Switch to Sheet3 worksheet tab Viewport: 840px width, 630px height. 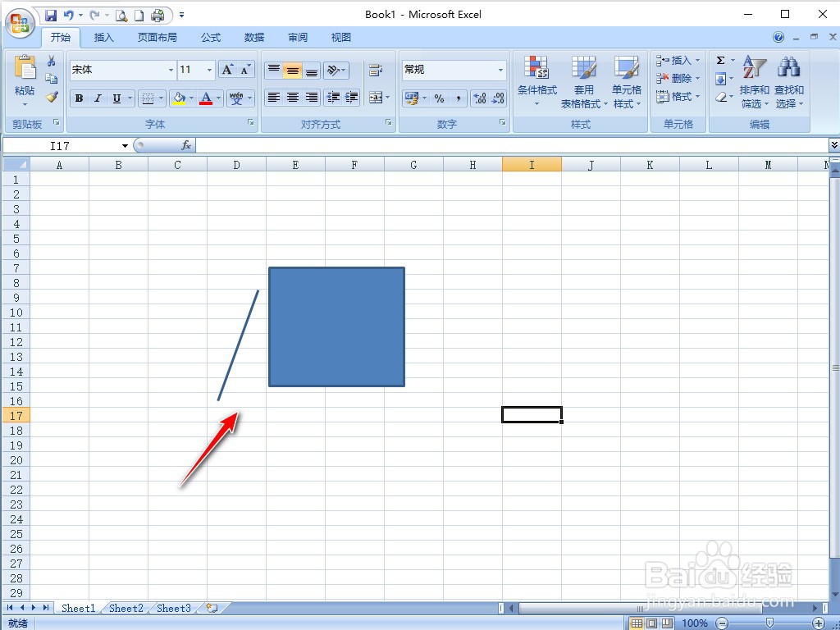click(x=174, y=608)
